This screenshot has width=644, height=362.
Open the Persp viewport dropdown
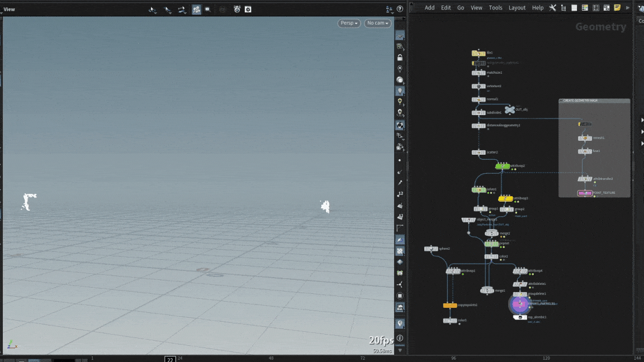tap(349, 23)
